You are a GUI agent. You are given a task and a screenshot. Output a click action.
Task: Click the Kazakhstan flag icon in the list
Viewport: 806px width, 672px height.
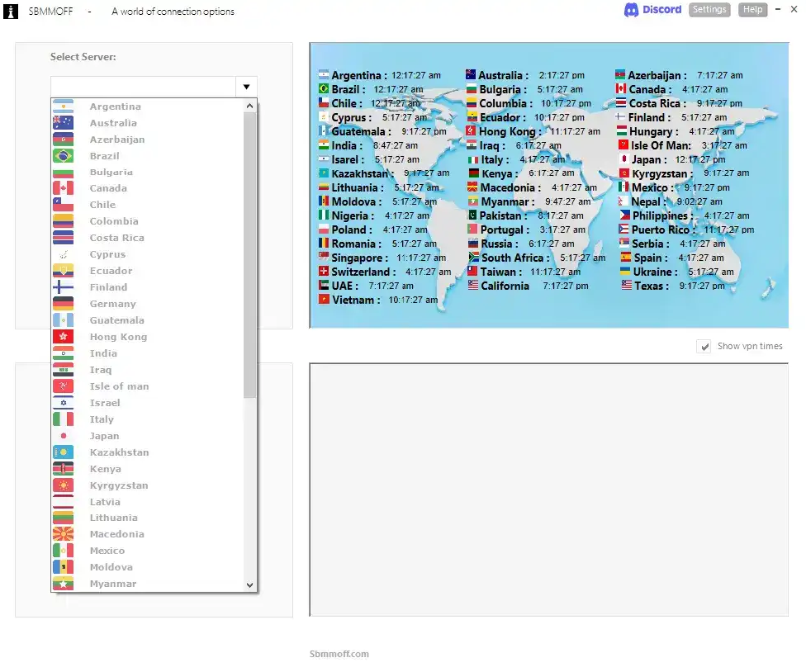[63, 452]
